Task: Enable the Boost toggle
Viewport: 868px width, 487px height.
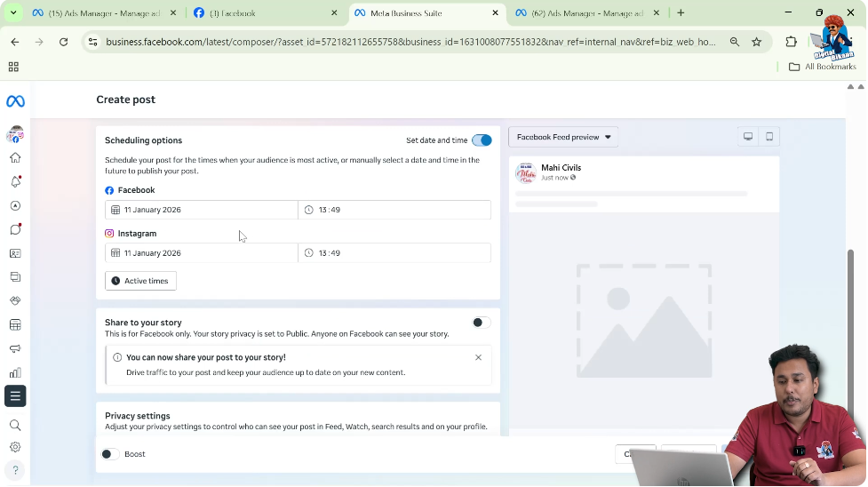Action: click(110, 454)
